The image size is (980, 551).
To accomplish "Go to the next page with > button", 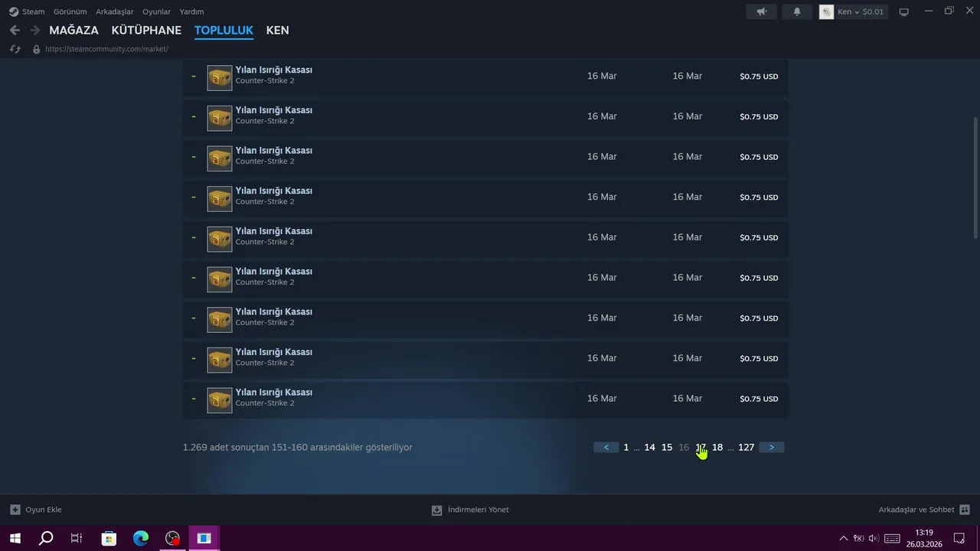I will (x=772, y=447).
